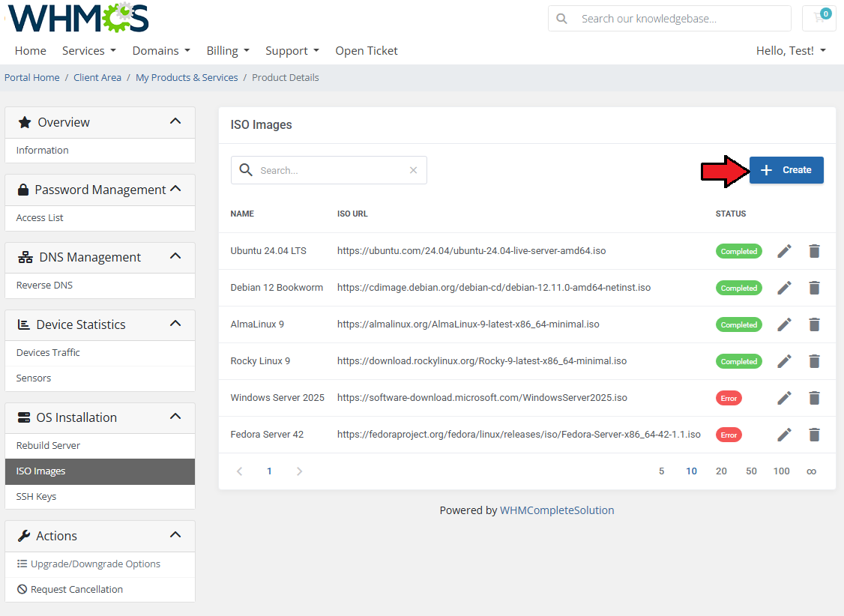
Task: Click the ISO table search magnifier icon
Action: pos(245,170)
